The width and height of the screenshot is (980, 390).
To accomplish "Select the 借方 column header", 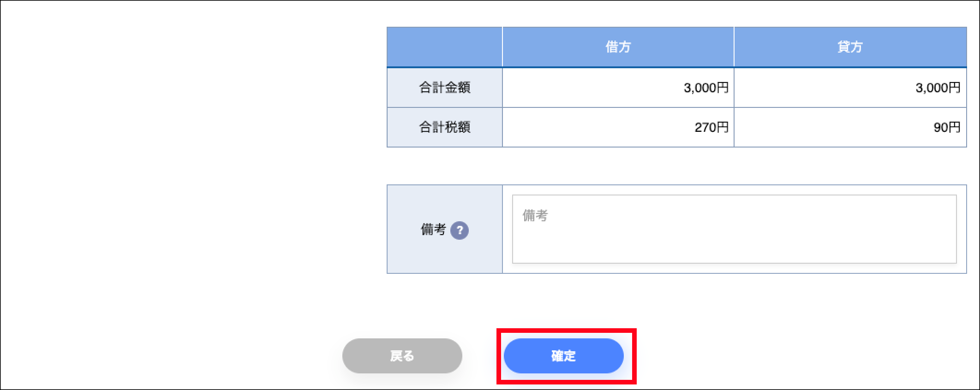I will point(618,47).
